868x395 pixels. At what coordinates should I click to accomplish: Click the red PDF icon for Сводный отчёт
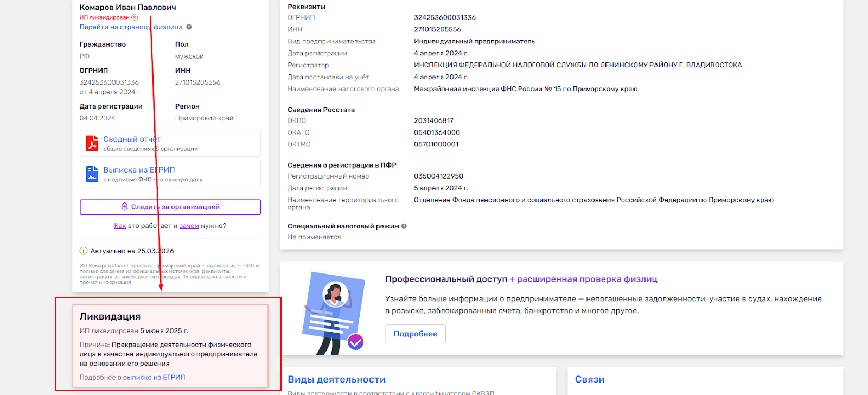92,143
